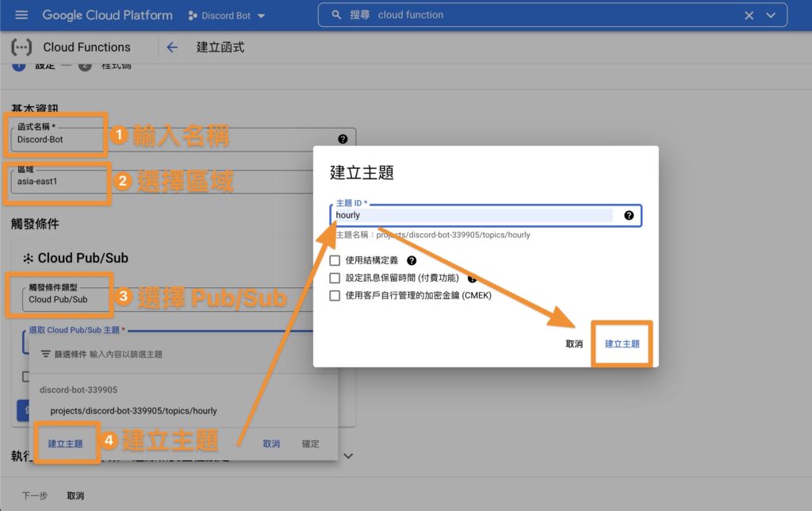Image resolution: width=812 pixels, height=511 pixels.
Task: Check the 使用結構定義 checkbox
Action: click(x=335, y=260)
